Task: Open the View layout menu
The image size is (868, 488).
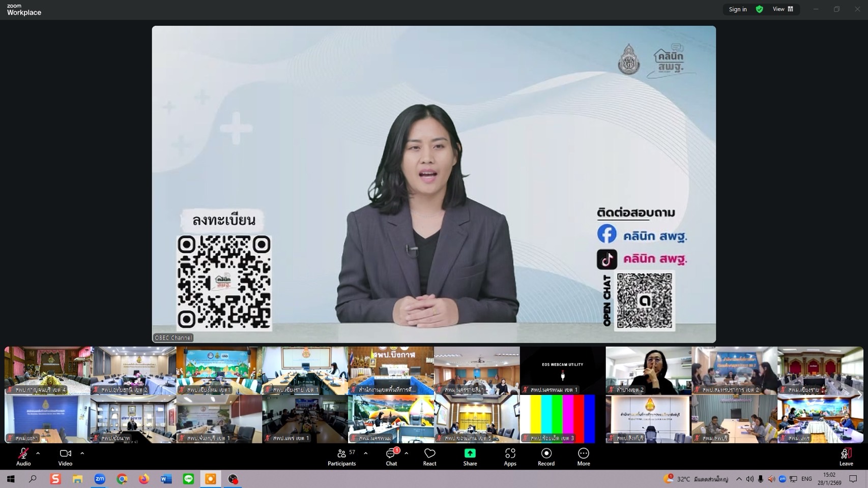Action: tap(783, 9)
